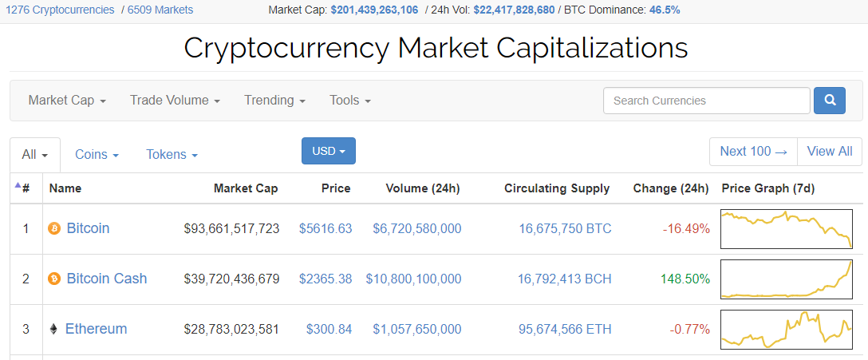
Task: Click the Bitcoin orange coin icon
Action: [x=54, y=228]
